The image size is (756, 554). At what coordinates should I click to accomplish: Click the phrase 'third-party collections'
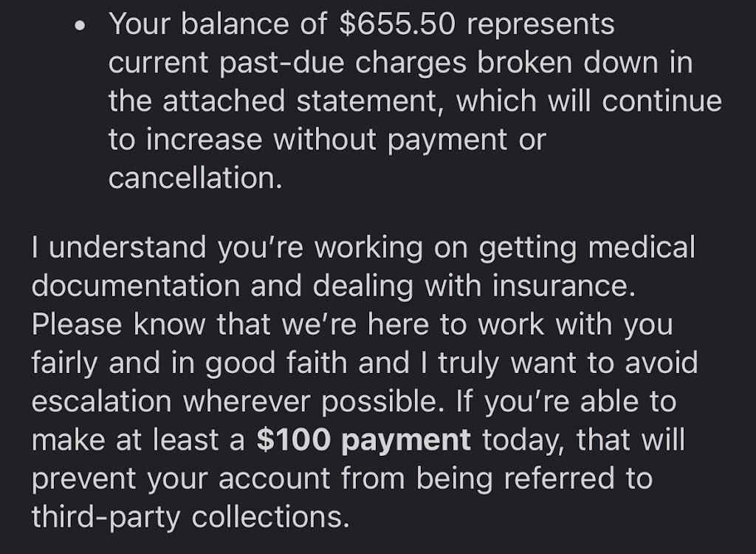189,517
